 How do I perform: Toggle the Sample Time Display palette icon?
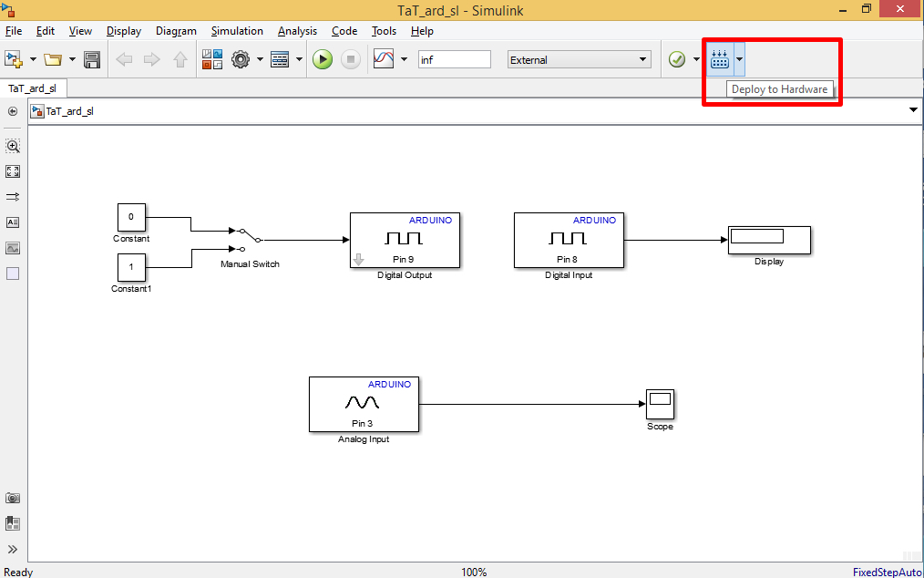coord(13,196)
